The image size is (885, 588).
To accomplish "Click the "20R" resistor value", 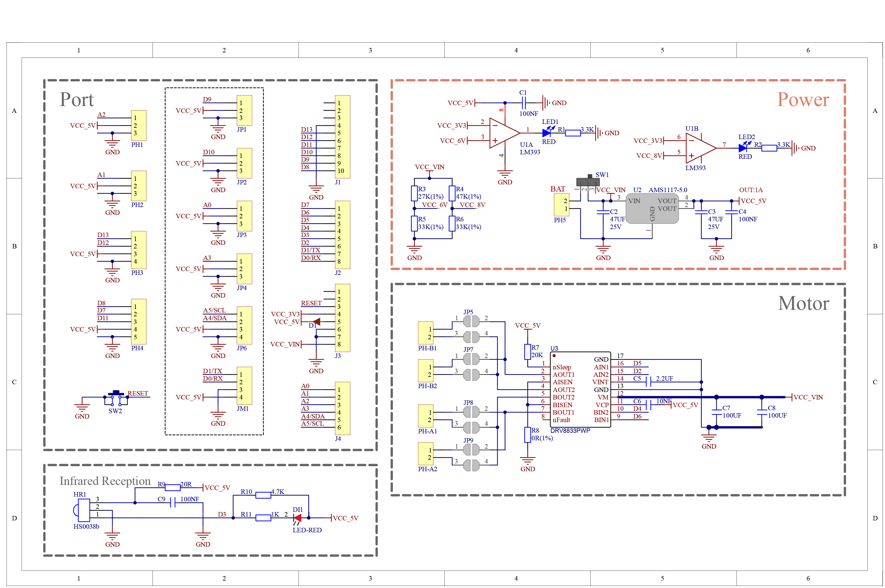I will (x=186, y=484).
